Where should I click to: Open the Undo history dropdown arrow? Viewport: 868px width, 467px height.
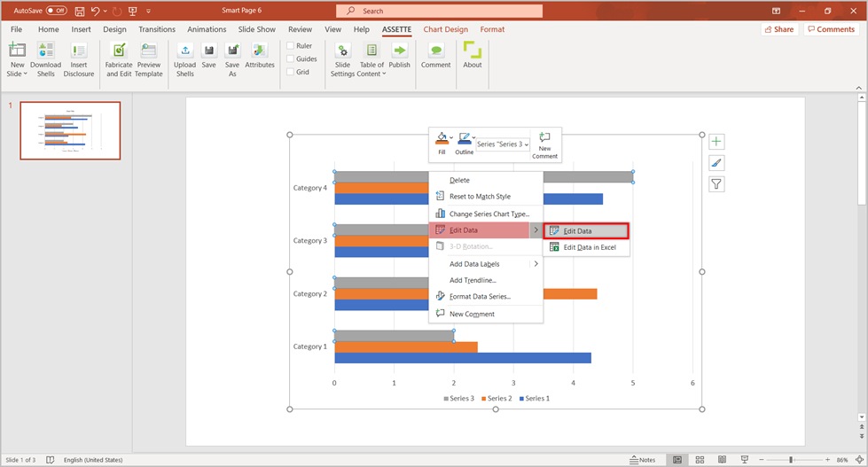(106, 11)
